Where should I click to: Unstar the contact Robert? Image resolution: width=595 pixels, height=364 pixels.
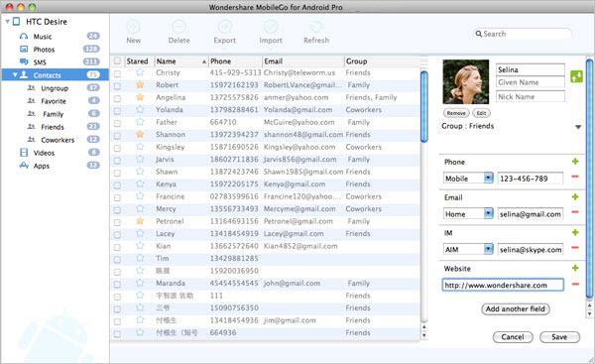140,84
